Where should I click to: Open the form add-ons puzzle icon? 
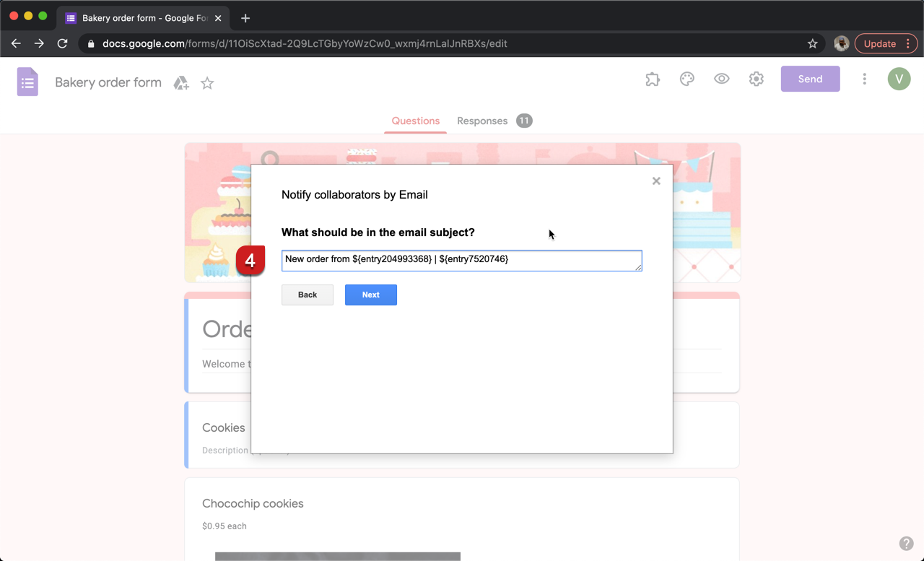pos(652,79)
